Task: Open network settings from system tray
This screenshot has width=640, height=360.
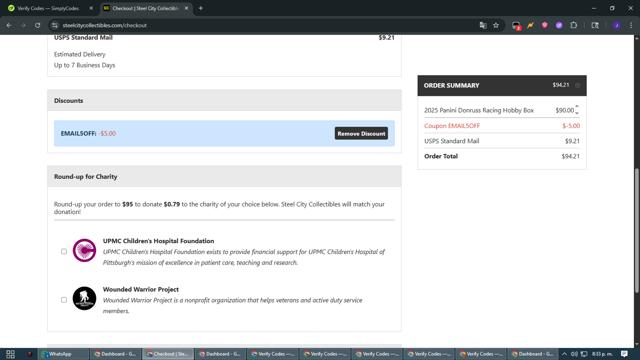Action: tap(584, 354)
